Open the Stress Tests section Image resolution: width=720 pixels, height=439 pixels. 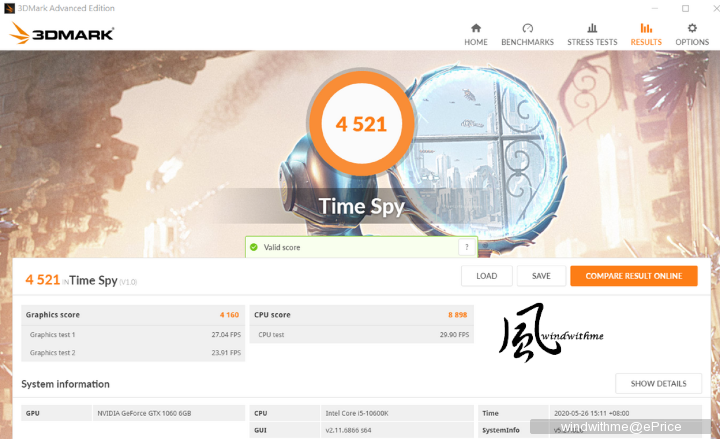592,35
